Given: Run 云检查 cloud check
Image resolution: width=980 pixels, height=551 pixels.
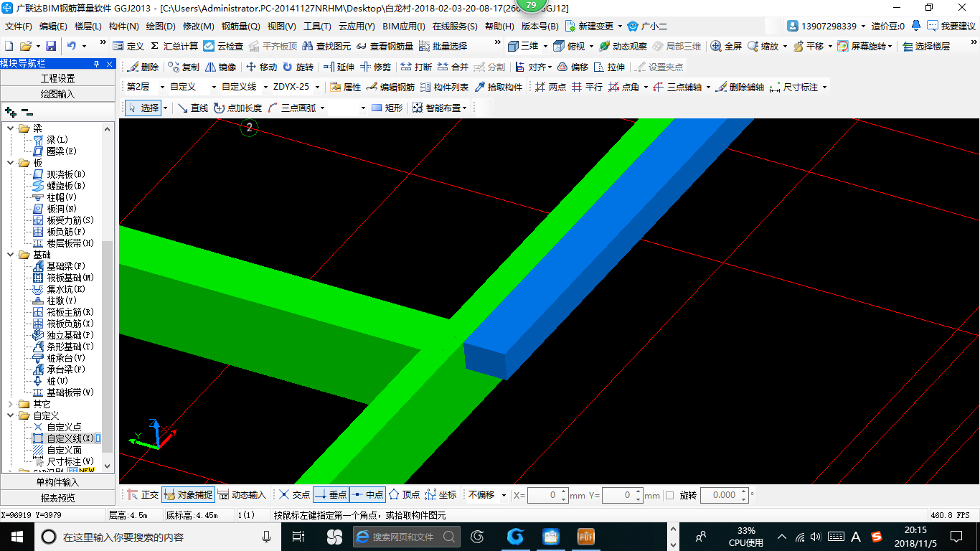Looking at the screenshot, I should pos(223,46).
